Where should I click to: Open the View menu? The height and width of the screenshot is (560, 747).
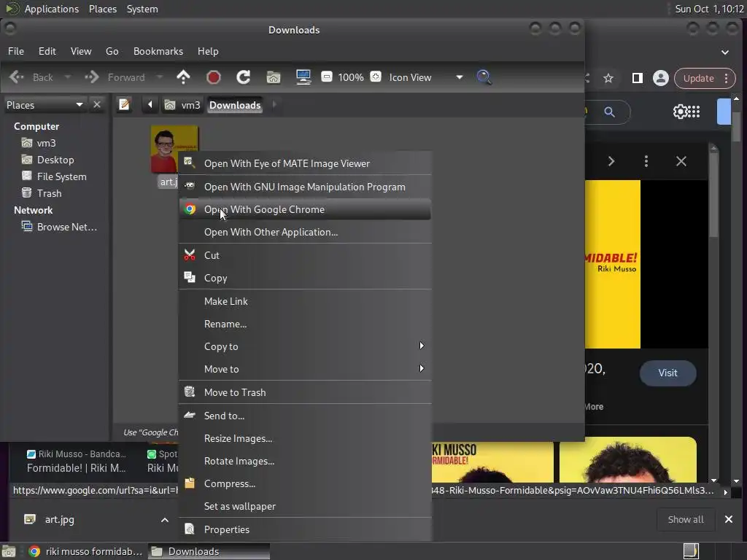click(81, 51)
